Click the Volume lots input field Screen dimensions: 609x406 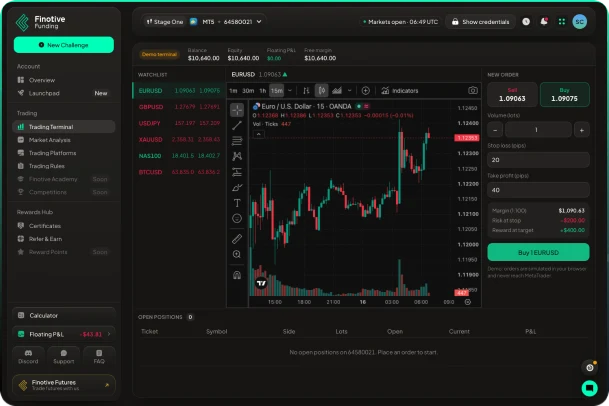538,130
